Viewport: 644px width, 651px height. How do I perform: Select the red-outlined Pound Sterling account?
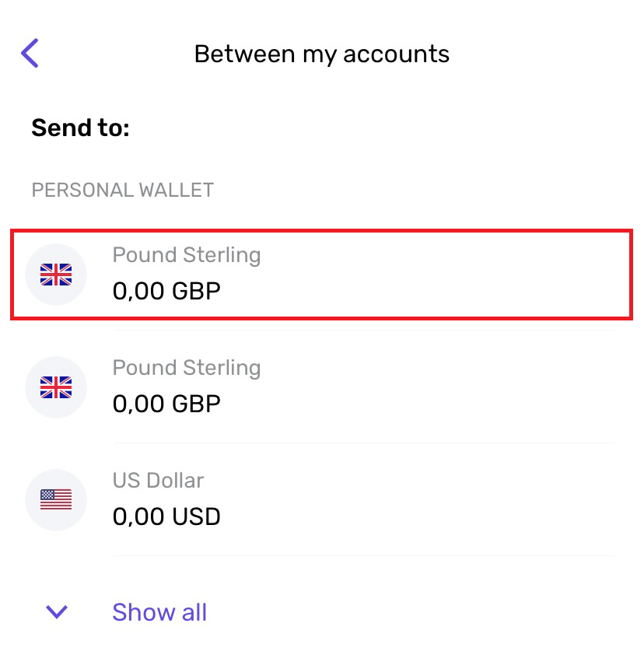[321, 275]
